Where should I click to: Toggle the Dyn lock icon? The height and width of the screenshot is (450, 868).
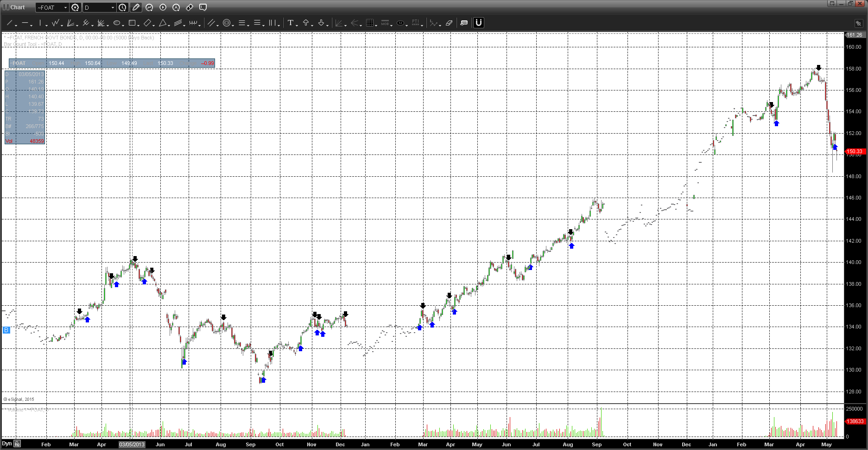point(17,444)
